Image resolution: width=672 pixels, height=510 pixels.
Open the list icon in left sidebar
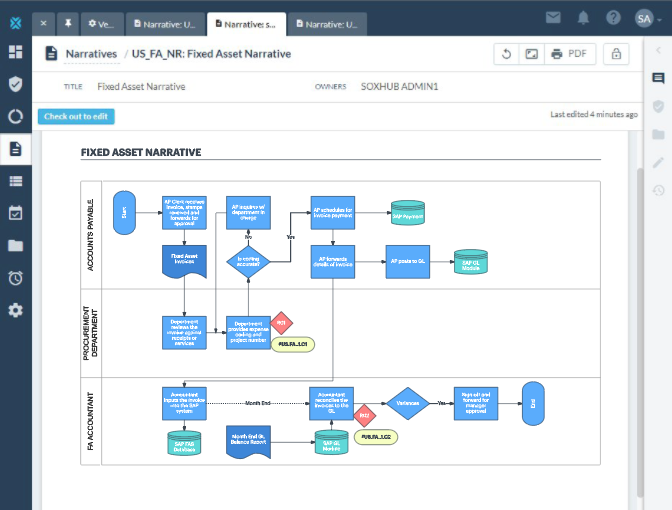tap(16, 181)
